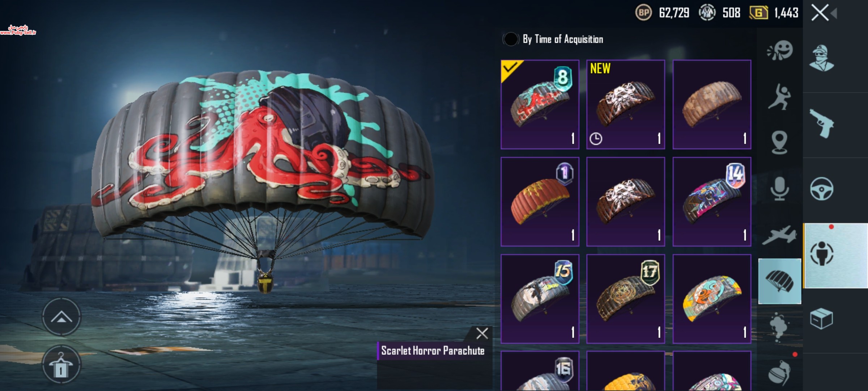This screenshot has height=391, width=868.
Task: Choose the level 14 colorful parachute thumbnail
Action: click(x=712, y=202)
